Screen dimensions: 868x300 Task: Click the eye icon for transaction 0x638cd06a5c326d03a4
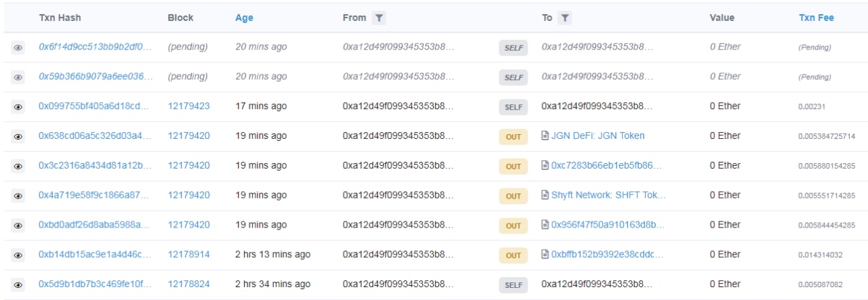pos(18,137)
